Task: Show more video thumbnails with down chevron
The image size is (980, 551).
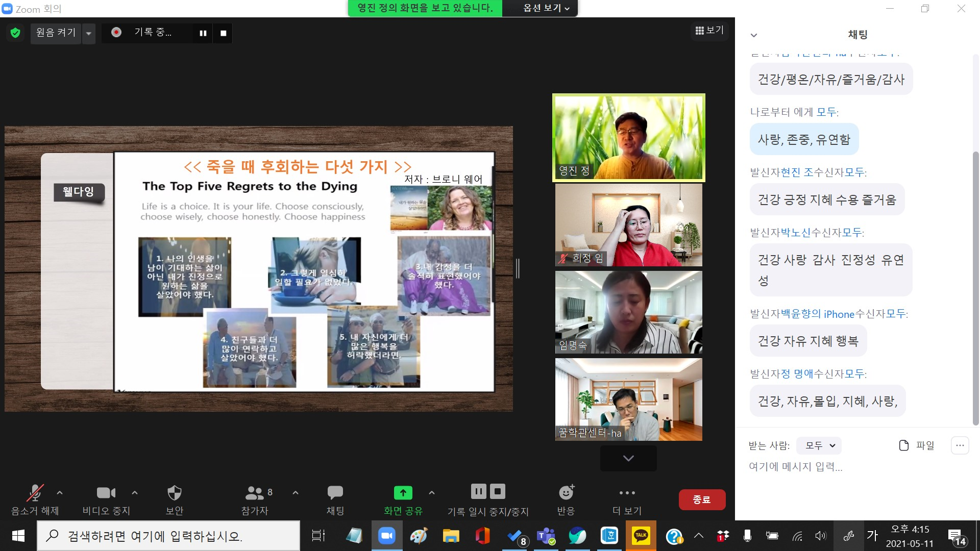Action: coord(628,458)
